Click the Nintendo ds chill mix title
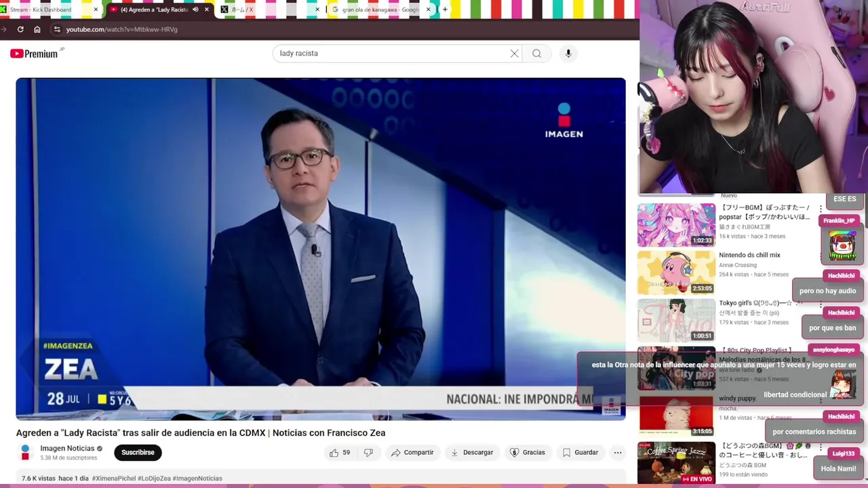This screenshot has width=868, height=488. [749, 255]
